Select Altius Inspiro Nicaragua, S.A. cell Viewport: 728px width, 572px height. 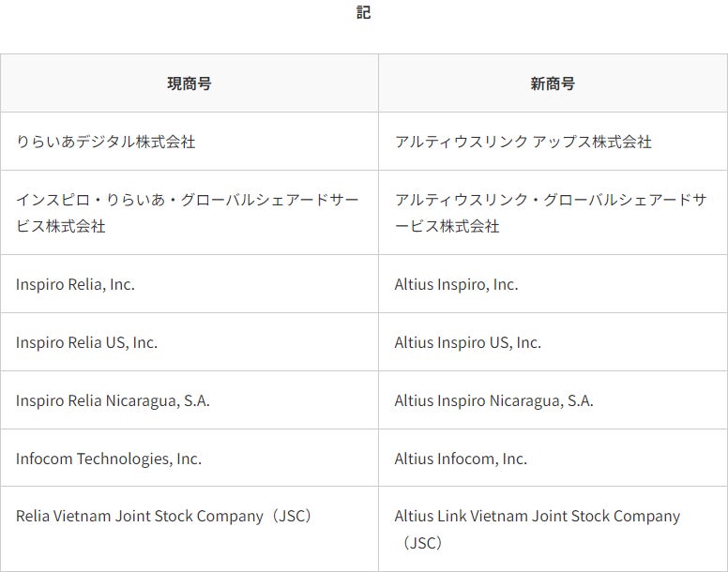493,400
